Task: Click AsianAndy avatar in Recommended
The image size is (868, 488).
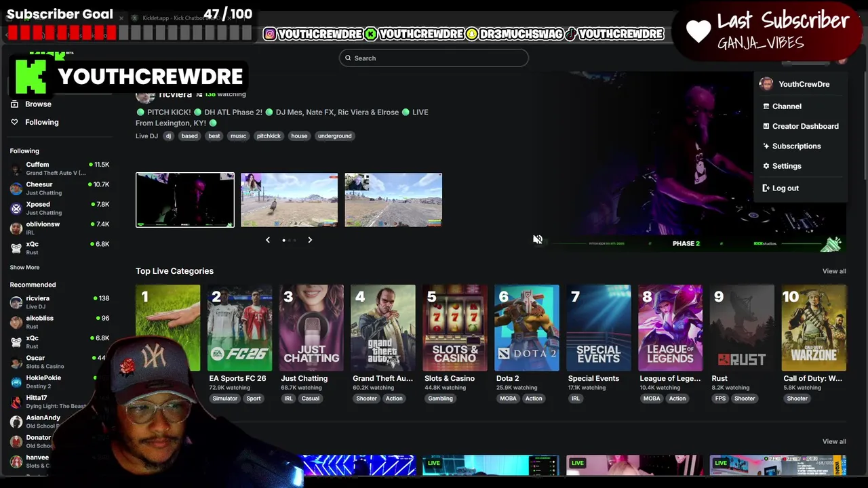Action: click(x=16, y=422)
